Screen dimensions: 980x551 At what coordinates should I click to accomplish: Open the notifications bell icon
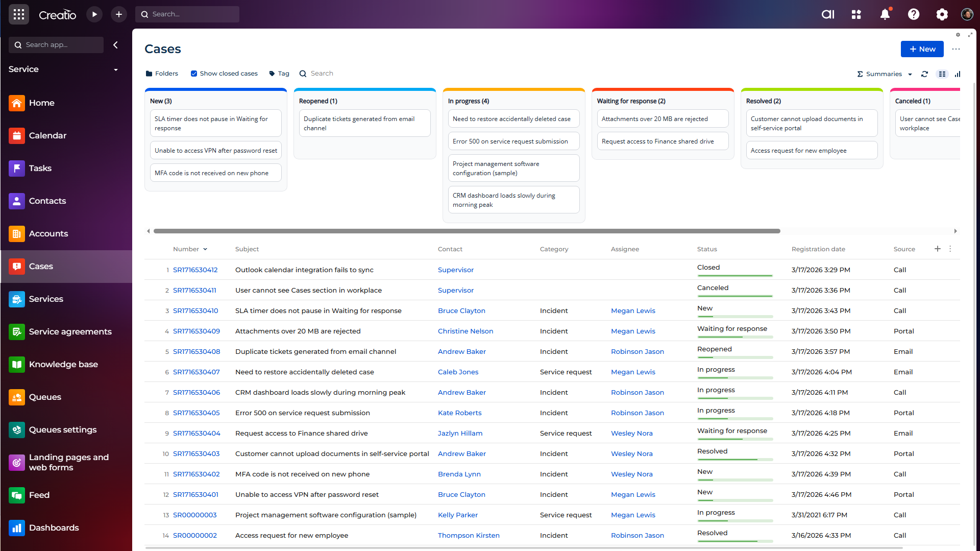(x=885, y=14)
